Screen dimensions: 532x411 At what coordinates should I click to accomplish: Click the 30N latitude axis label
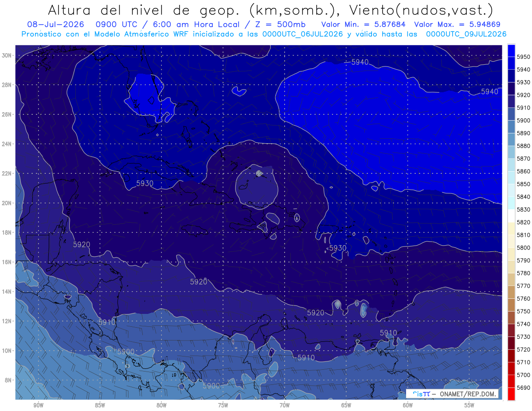7,55
